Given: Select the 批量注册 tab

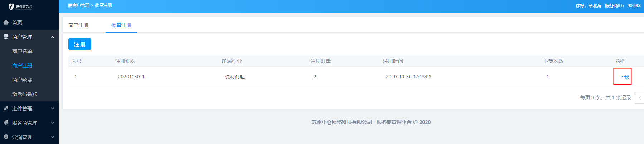Looking at the screenshot, I should click(121, 25).
